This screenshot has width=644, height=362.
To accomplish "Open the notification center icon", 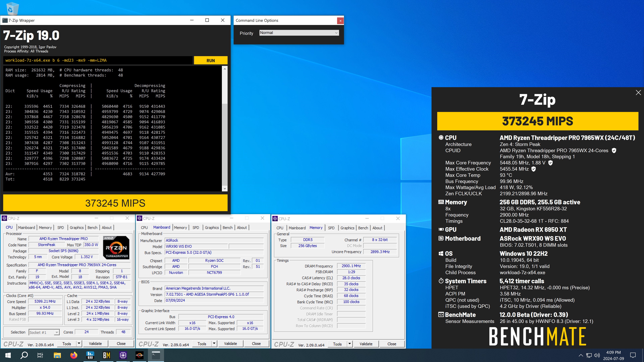I will (633, 355).
